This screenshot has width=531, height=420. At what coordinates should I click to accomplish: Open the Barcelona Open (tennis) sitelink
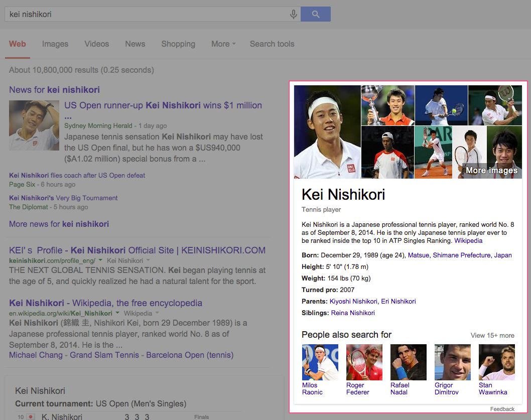190,355
